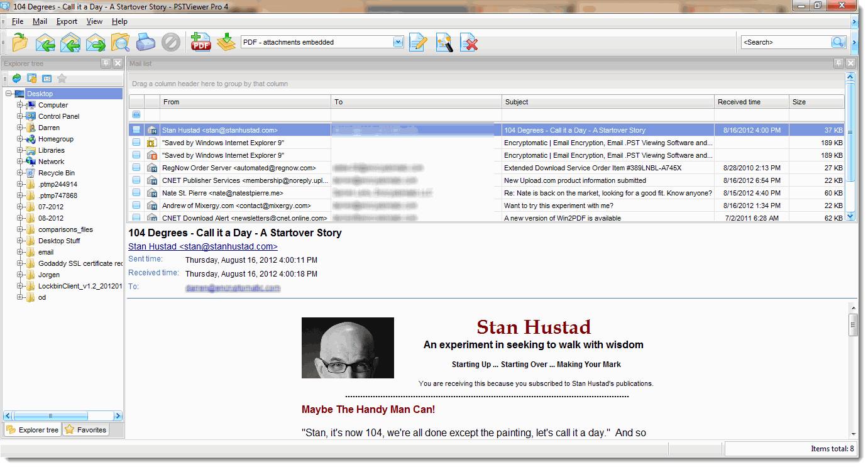868x467 pixels.
Task: Click the grey stop/cancel icon
Action: click(170, 42)
